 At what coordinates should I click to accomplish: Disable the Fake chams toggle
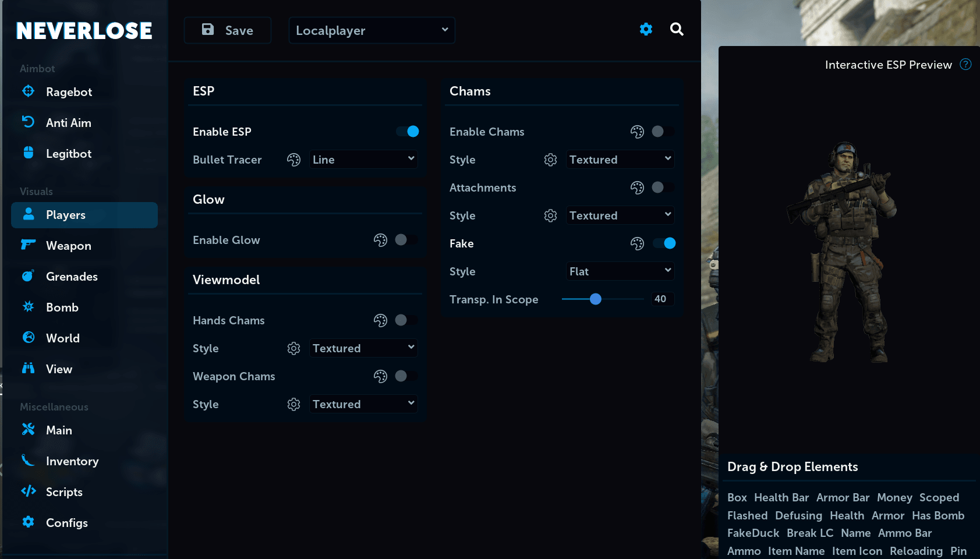coord(664,243)
